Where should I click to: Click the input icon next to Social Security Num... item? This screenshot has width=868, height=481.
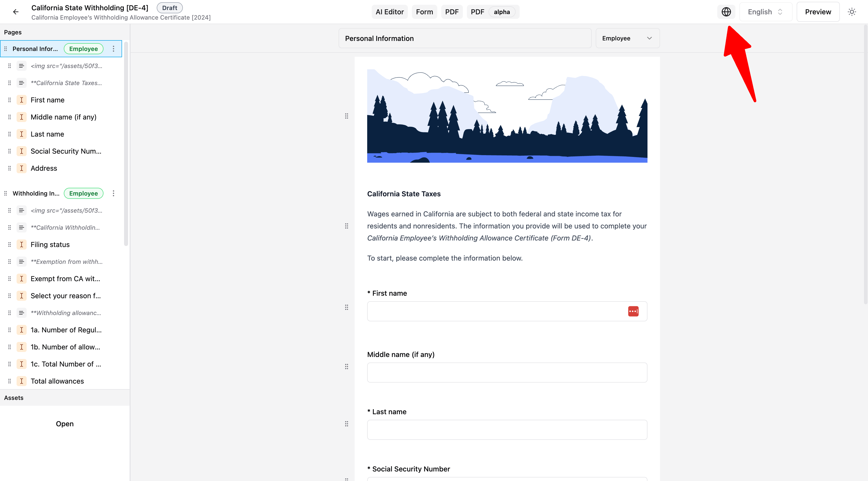tap(22, 151)
